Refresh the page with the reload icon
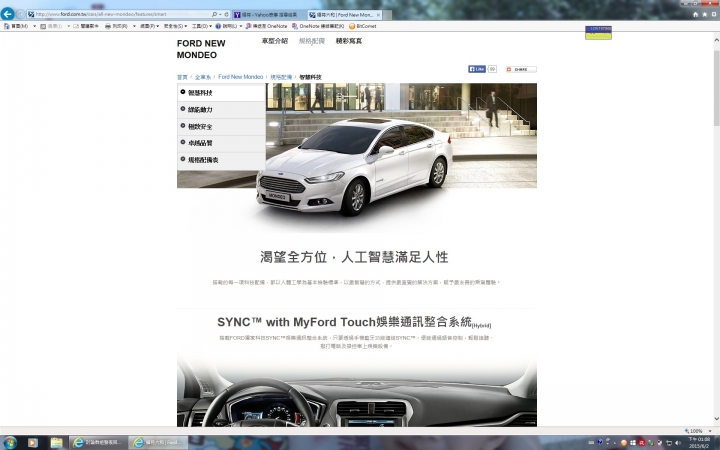 (226, 14)
